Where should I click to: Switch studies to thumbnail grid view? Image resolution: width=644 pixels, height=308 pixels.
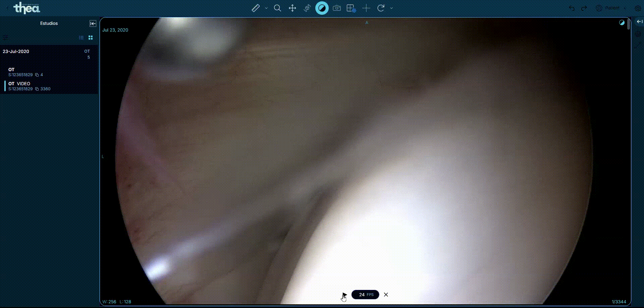coord(91,38)
